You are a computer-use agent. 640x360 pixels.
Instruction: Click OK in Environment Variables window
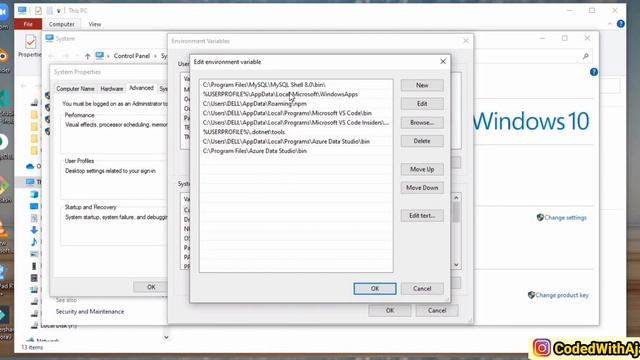pyautogui.click(x=390, y=310)
